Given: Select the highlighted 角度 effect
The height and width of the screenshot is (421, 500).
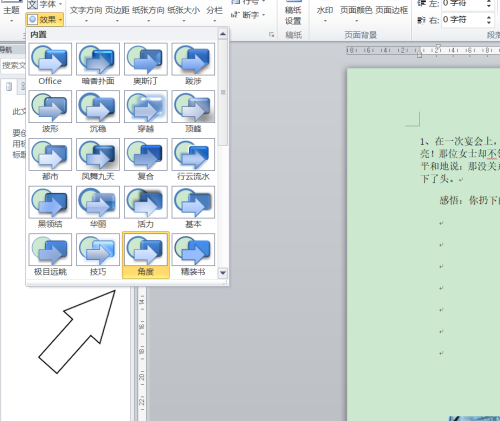Looking at the screenshot, I should (x=146, y=255).
